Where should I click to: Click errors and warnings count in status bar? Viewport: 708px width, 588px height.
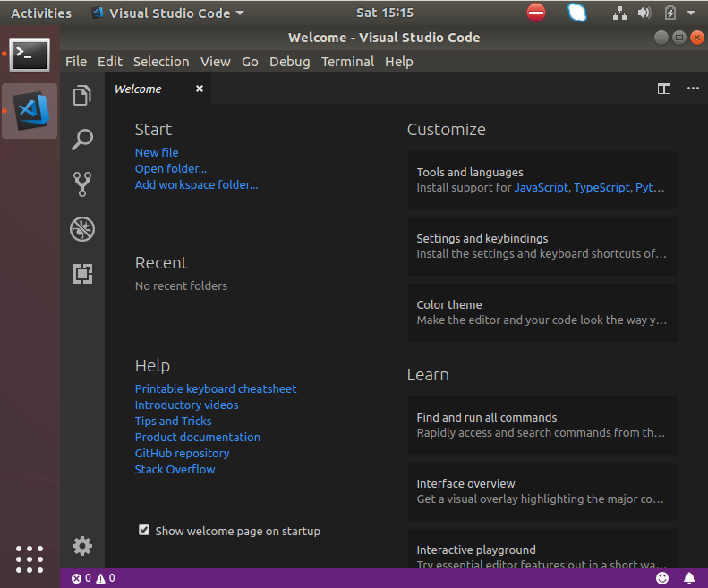click(x=93, y=578)
